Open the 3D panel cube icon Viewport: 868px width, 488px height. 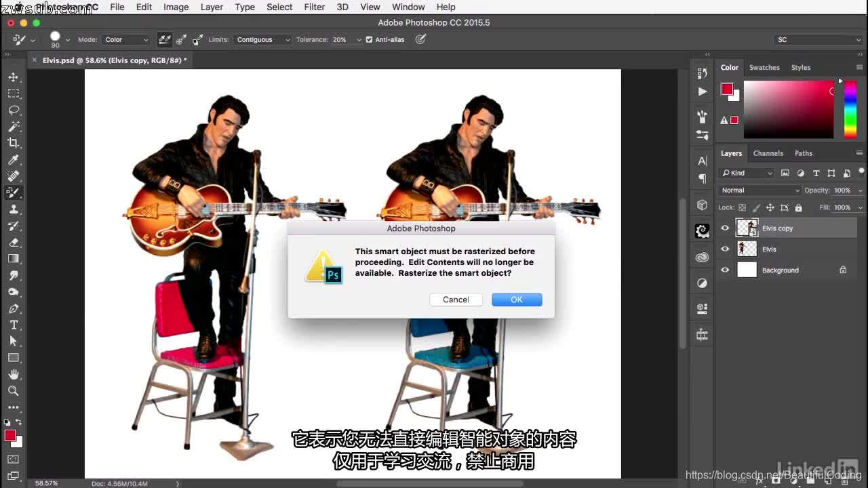702,205
